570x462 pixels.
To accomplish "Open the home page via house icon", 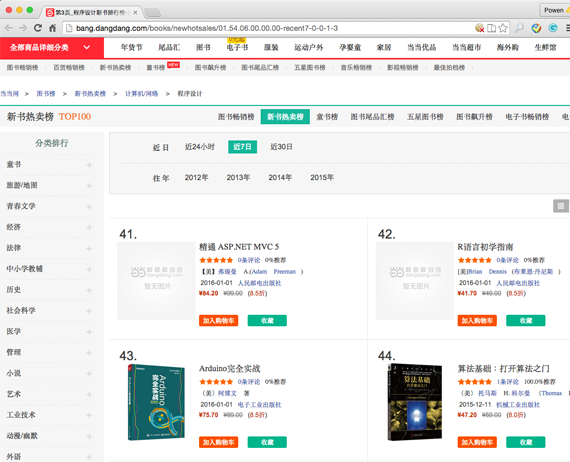I will (x=52, y=28).
